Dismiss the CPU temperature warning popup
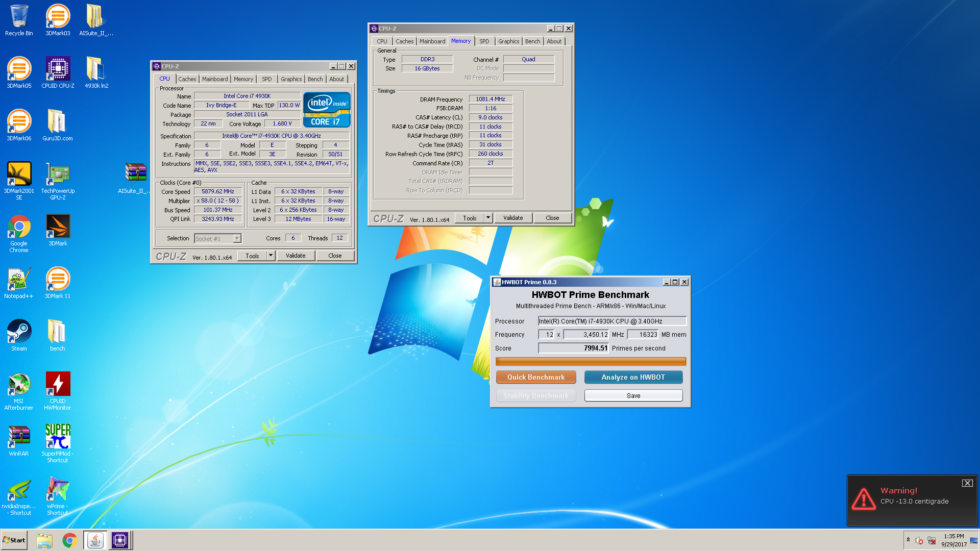 pos(967,483)
